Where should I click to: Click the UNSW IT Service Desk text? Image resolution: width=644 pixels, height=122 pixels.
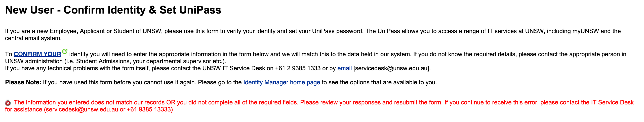[234, 68]
